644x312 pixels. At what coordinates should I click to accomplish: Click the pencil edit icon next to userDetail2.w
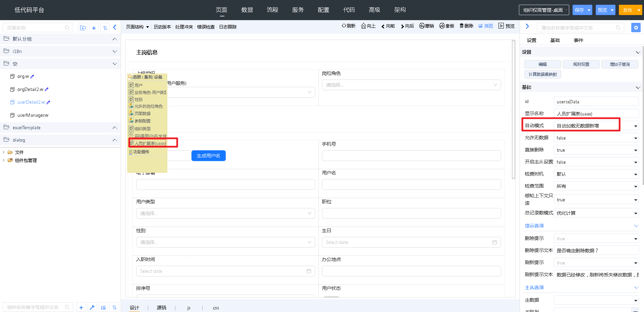(x=48, y=102)
